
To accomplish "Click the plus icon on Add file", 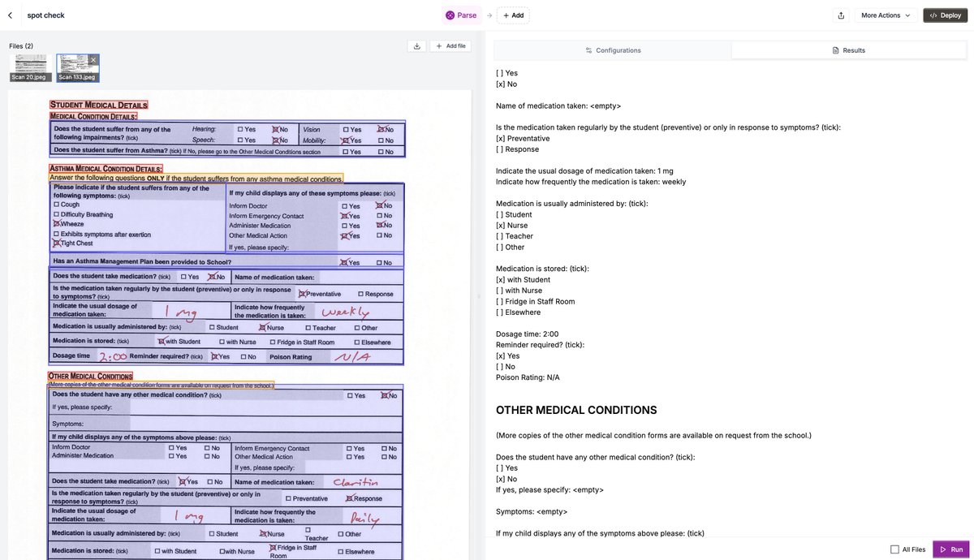I will [x=437, y=45].
